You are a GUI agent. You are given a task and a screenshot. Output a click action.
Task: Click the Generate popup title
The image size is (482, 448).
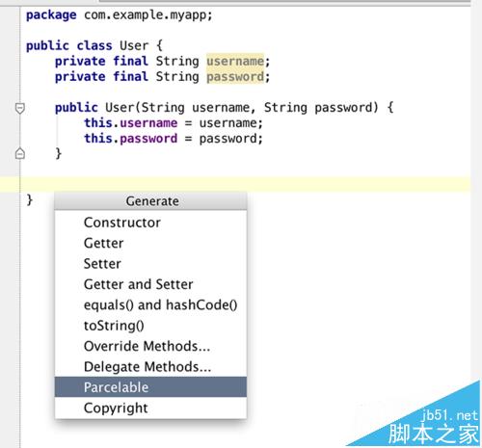(152, 201)
